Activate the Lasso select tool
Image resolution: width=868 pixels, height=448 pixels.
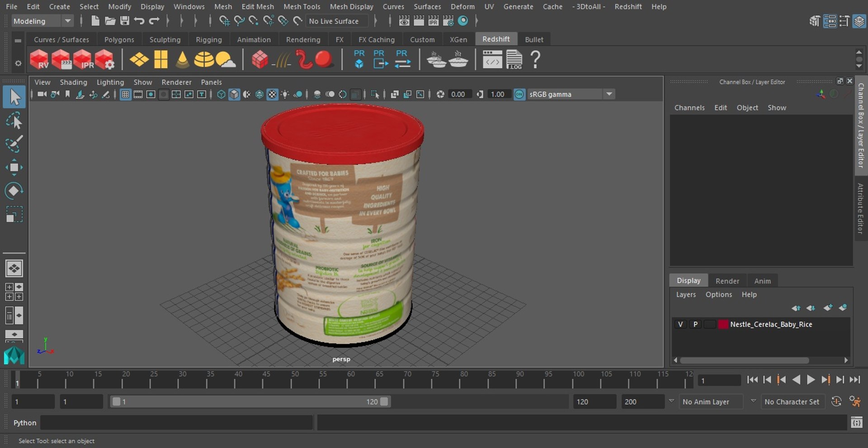point(14,121)
